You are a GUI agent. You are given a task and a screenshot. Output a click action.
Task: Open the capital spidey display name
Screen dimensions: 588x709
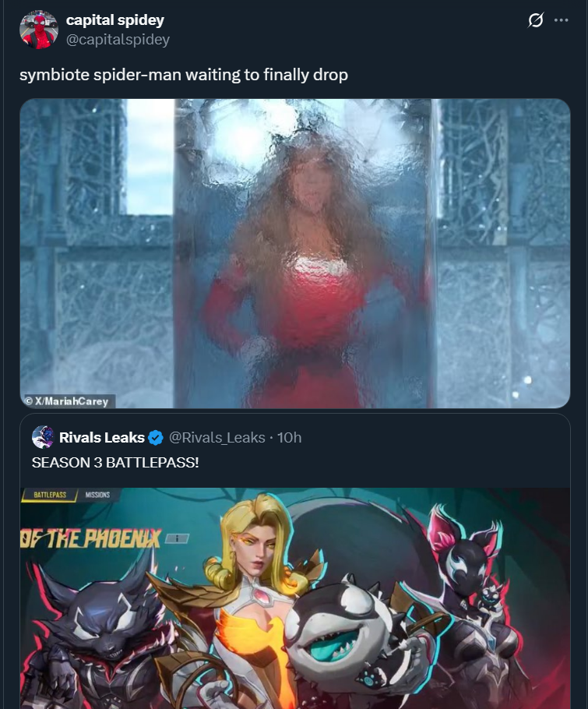point(114,20)
